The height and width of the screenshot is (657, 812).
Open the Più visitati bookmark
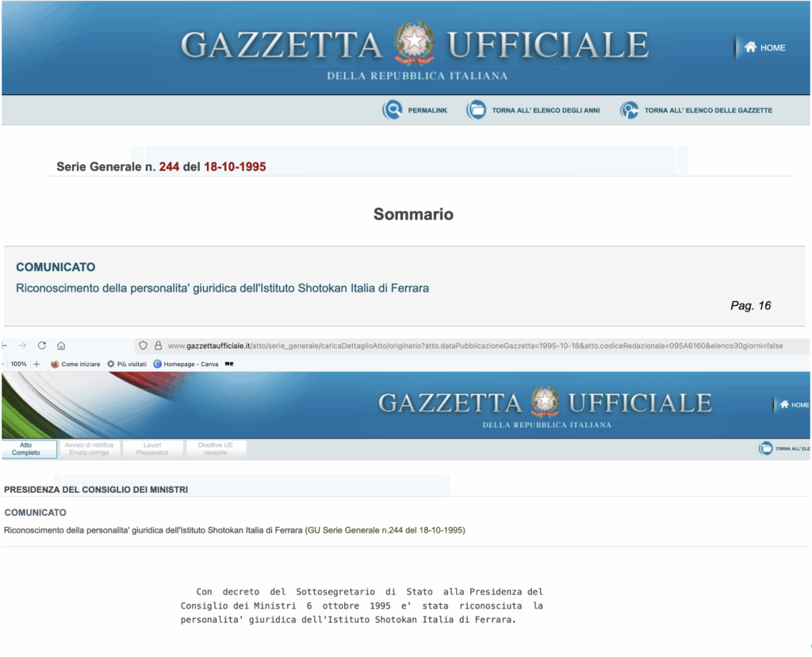point(127,364)
